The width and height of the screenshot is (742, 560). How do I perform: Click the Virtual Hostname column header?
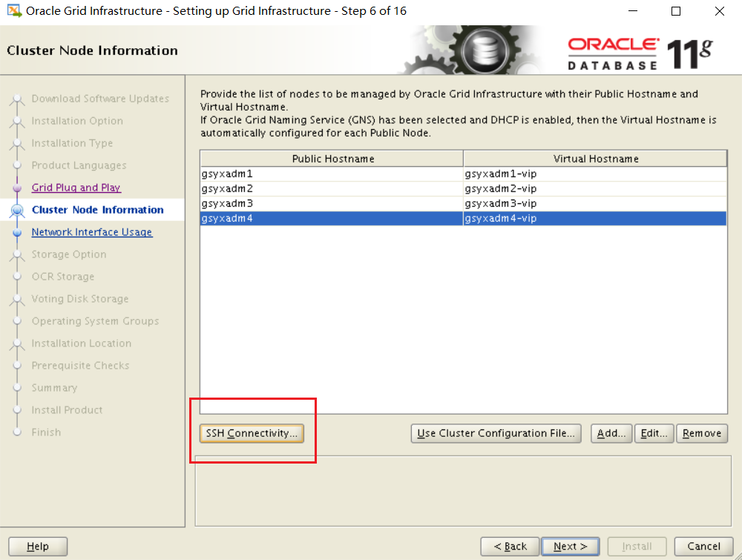[x=595, y=159]
